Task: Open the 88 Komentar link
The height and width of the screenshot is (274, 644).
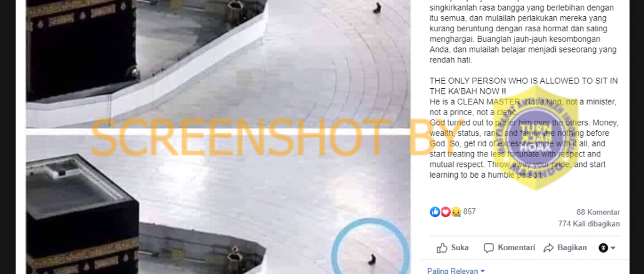Action: tap(598, 212)
